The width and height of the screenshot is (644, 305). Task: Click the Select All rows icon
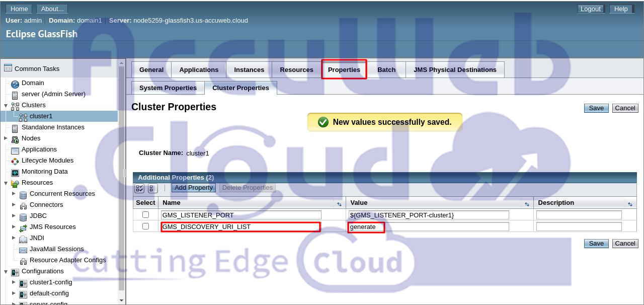(140, 188)
